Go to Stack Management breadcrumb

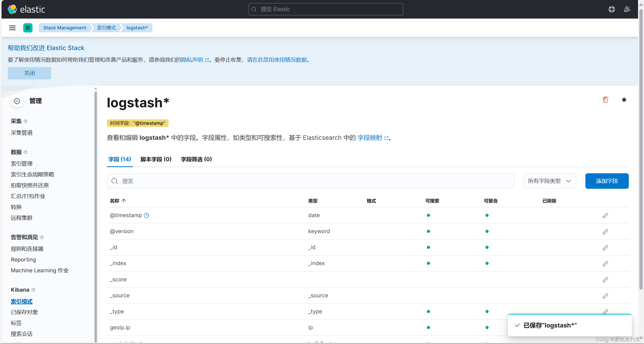click(65, 28)
